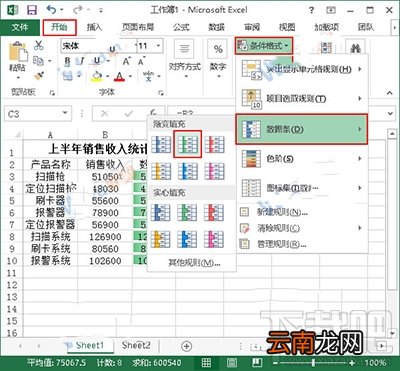
Task: Select light blue solid fill data bar
Action: tap(188, 239)
